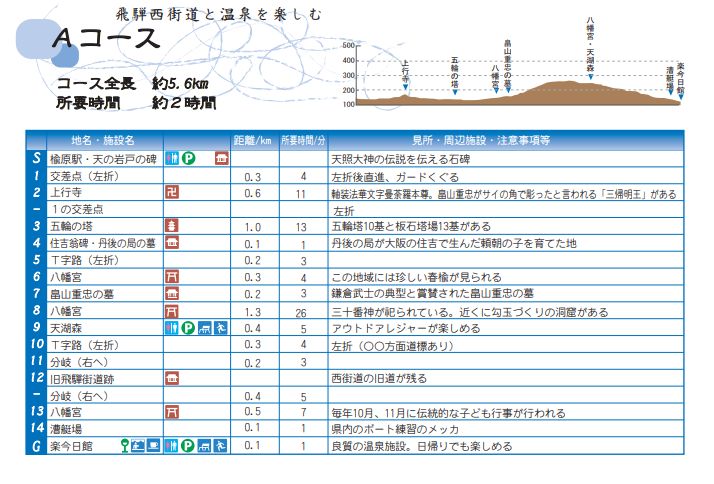Screen dimensions: 714x484
Task: Click the S start marker in the blue column
Action: (x=36, y=158)
